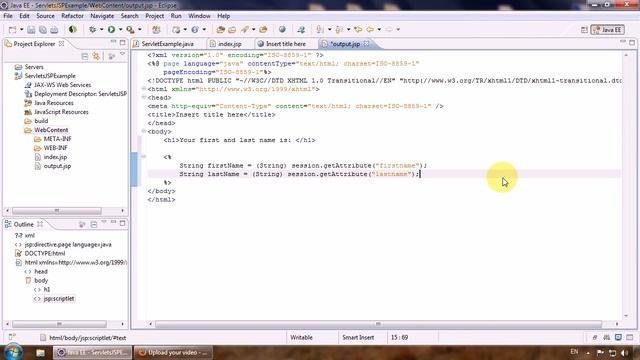This screenshot has height=360, width=640.
Task: Collapse the head fold marker in editor
Action: tap(144, 97)
